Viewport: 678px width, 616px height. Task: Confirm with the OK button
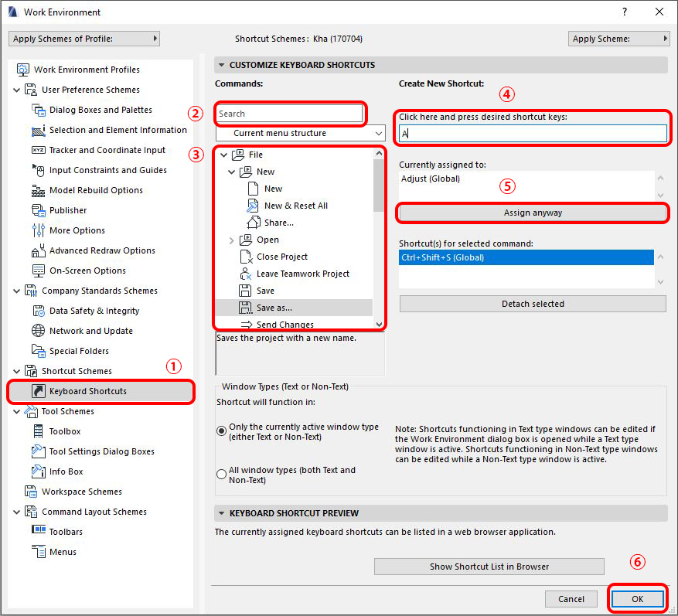click(x=637, y=599)
